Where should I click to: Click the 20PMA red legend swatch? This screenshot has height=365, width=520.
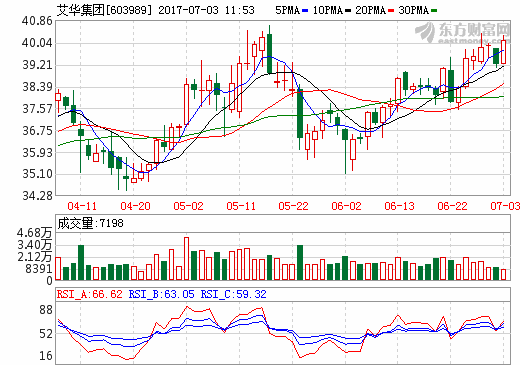pyautogui.click(x=391, y=11)
